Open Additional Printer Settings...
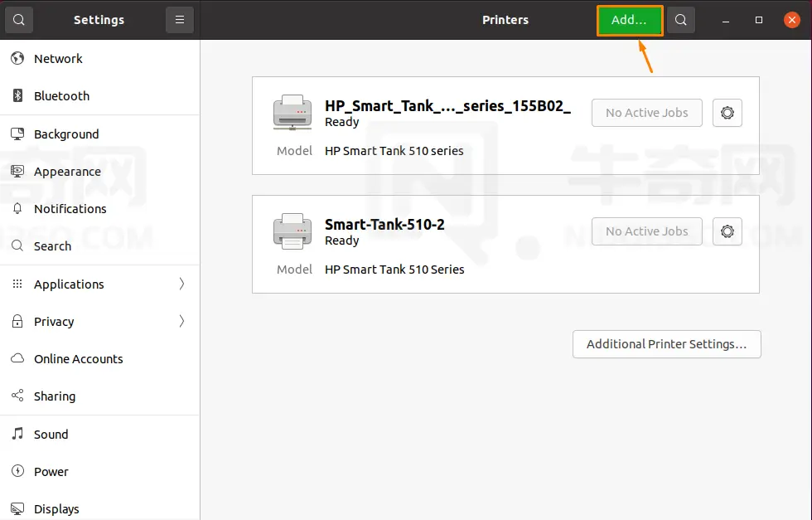This screenshot has width=812, height=520. [x=666, y=344]
